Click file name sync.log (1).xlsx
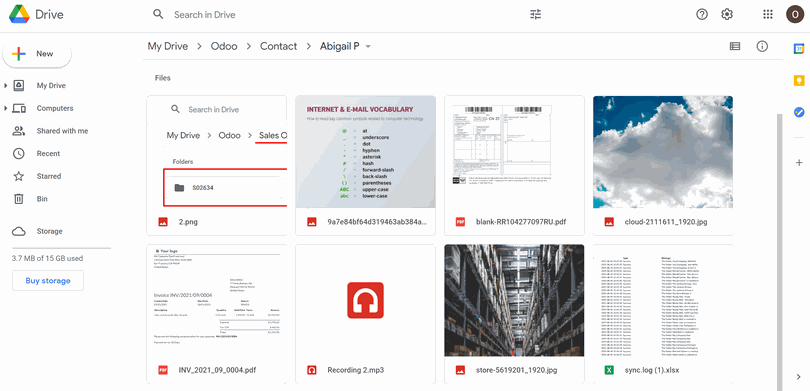Image resolution: width=810 pixels, height=391 pixels. coord(652,370)
